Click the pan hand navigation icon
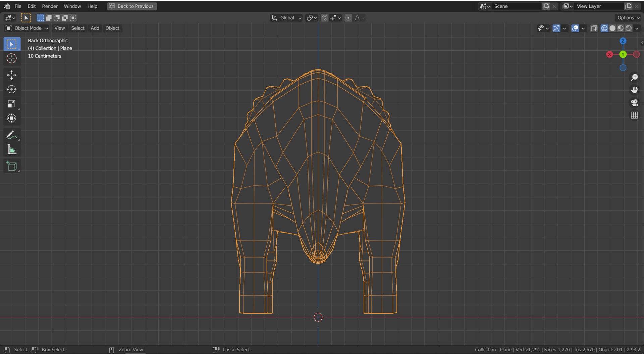644x354 pixels. pos(634,90)
